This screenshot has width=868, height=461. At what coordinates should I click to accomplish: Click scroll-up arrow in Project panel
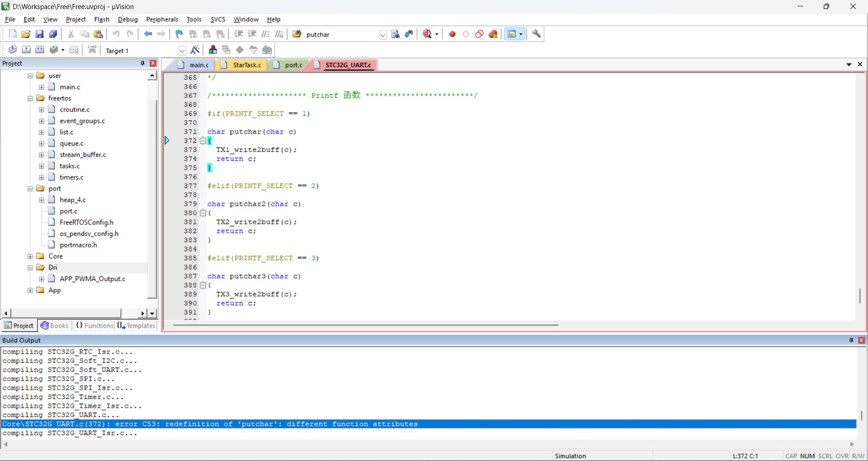point(152,76)
